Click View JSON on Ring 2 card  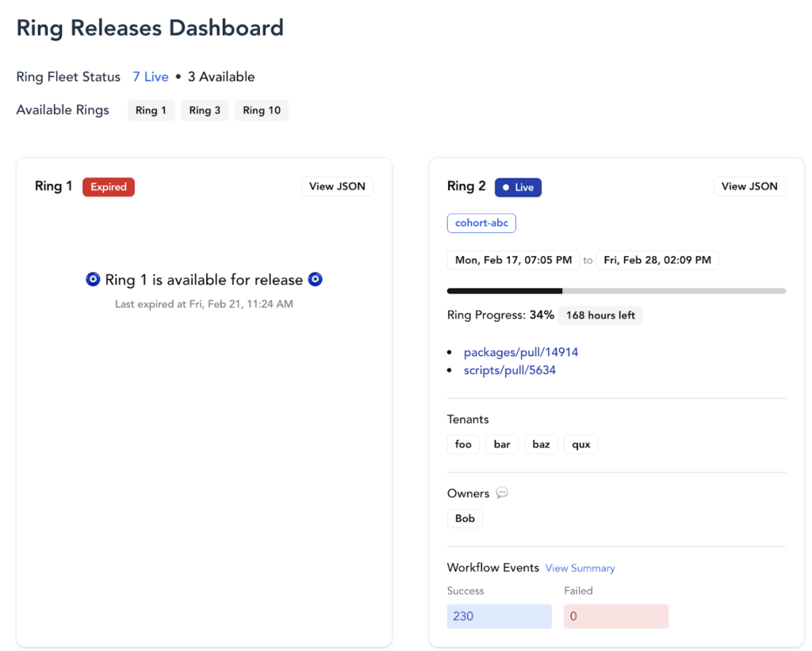point(749,186)
